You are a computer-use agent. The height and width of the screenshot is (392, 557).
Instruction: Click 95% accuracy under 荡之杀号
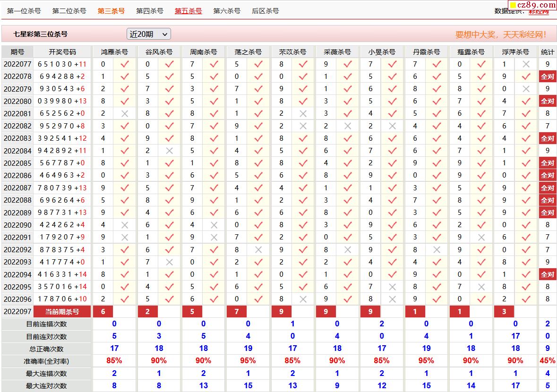point(248,361)
